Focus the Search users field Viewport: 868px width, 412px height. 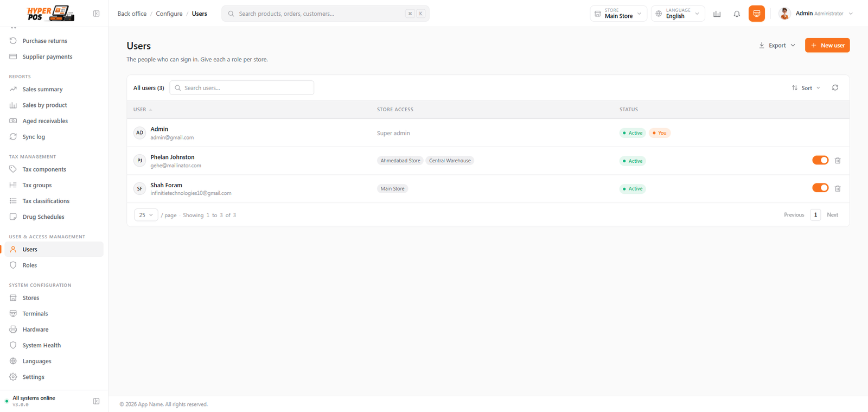242,88
